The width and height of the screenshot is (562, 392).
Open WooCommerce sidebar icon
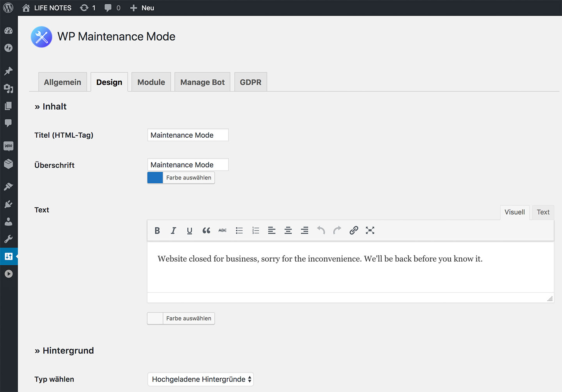(x=9, y=146)
